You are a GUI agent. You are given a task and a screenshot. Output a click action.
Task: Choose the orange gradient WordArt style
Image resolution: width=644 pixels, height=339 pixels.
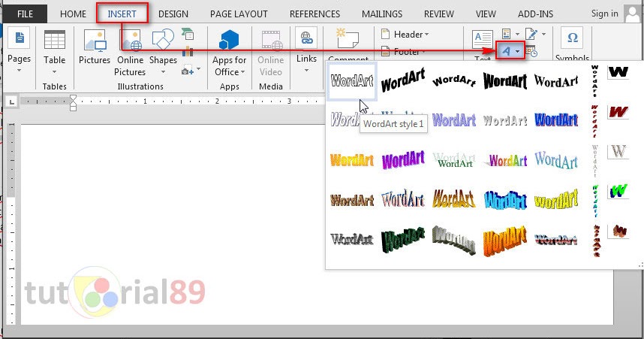click(352, 160)
